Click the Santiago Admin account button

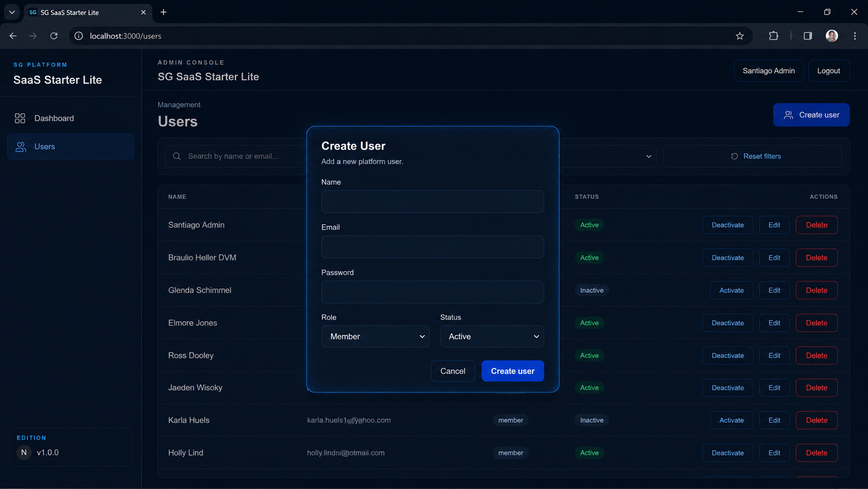[768, 71]
